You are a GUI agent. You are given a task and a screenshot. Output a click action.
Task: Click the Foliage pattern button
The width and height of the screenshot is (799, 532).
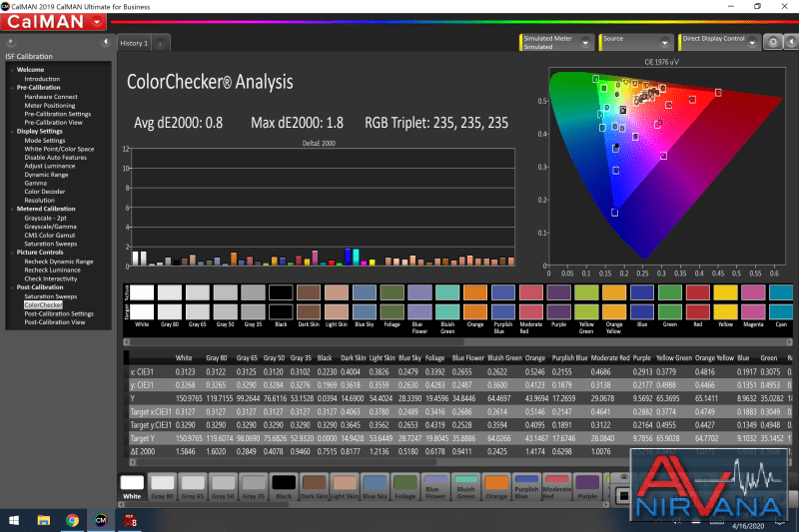(x=405, y=487)
